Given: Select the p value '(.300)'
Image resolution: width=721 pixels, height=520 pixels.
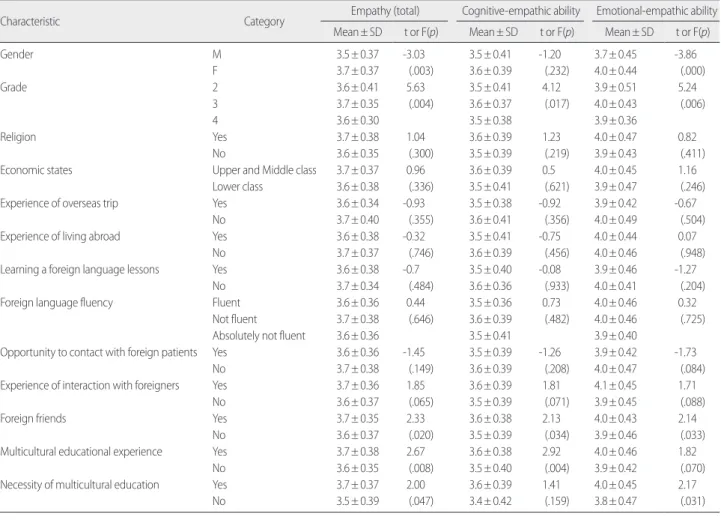Looking at the screenshot, I should tap(421, 154).
